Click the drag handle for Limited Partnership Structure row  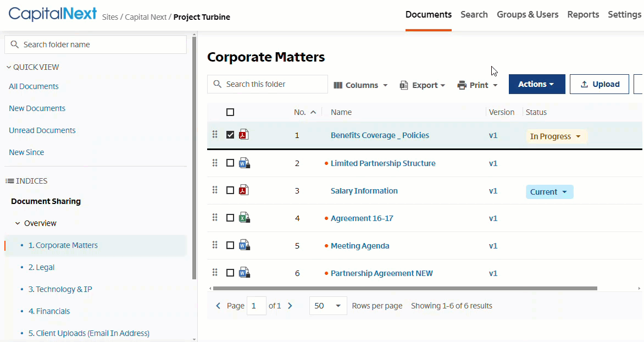215,163
